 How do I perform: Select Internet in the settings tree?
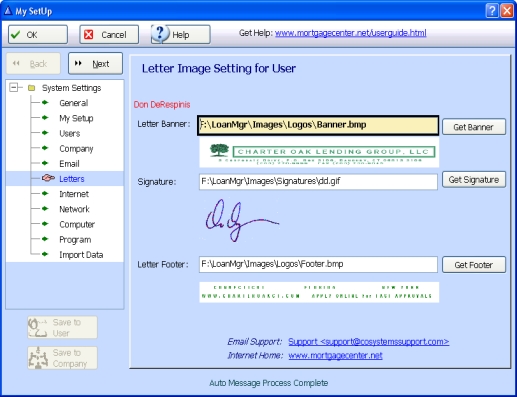point(74,194)
